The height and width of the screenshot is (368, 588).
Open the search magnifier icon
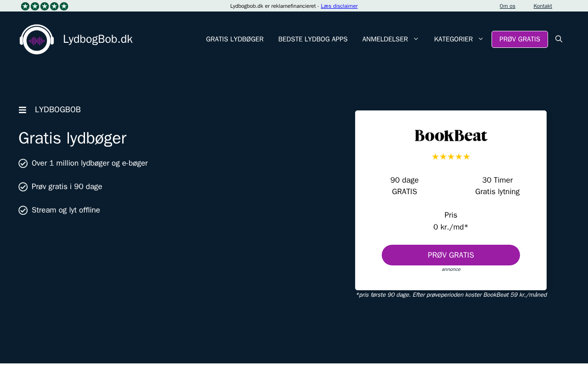[559, 39]
